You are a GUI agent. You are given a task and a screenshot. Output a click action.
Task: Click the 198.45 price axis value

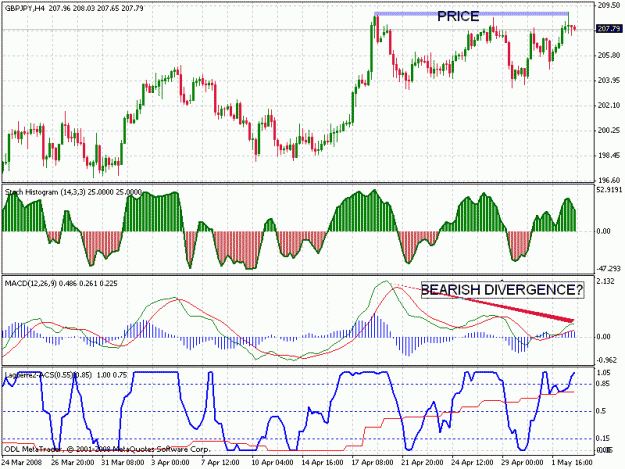click(609, 155)
